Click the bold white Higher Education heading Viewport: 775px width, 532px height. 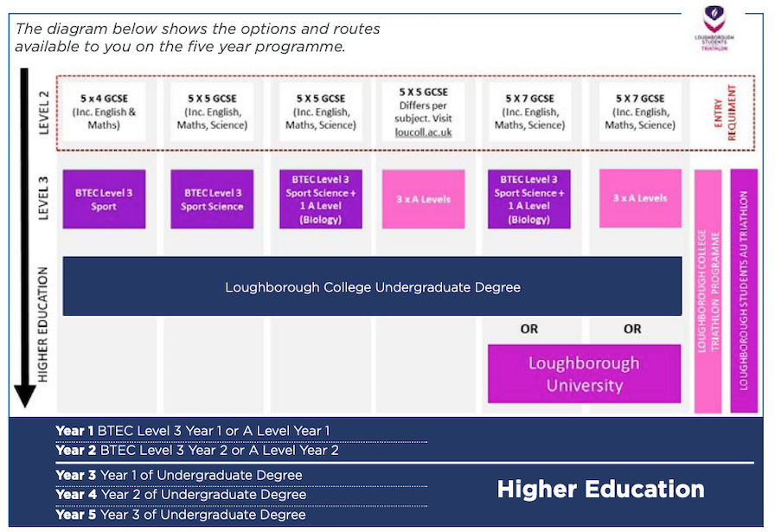(x=600, y=489)
